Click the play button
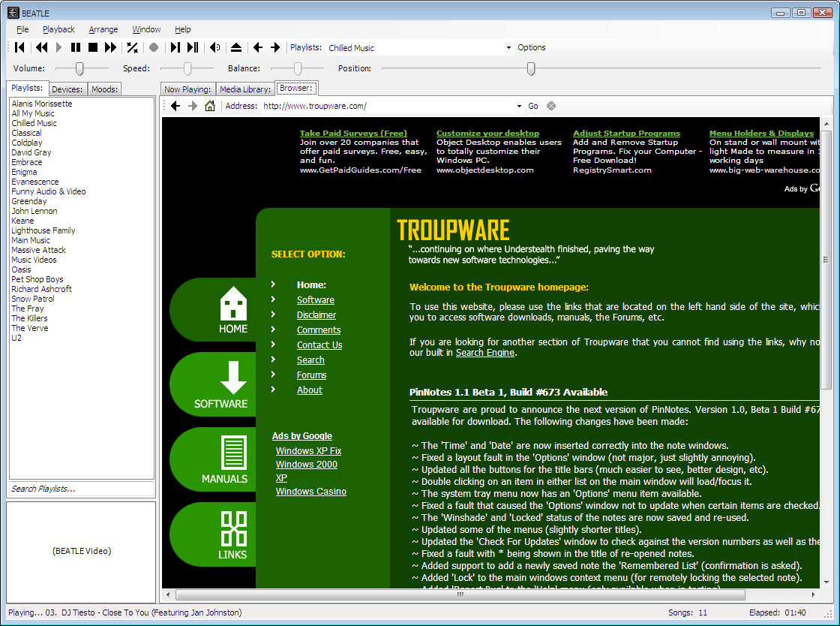The height and width of the screenshot is (626, 840). (x=59, y=48)
